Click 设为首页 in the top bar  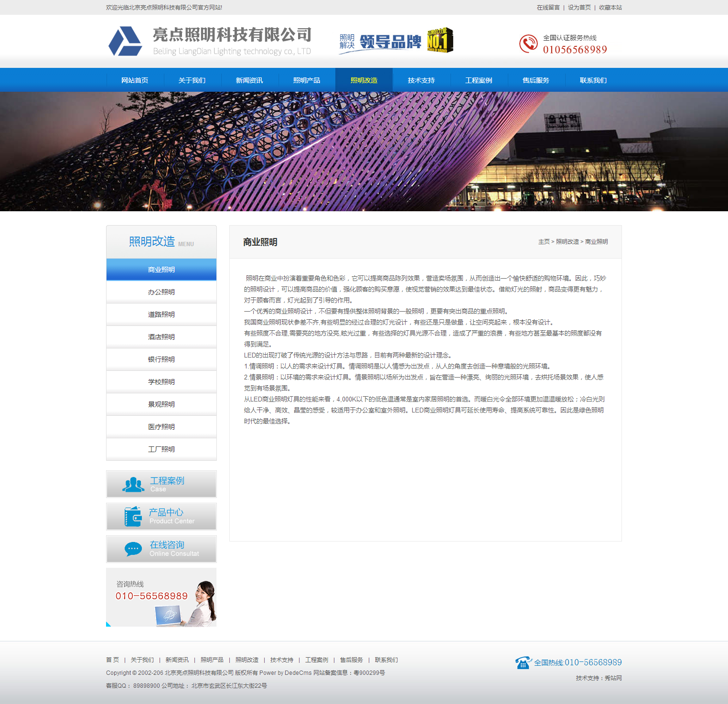click(x=579, y=8)
